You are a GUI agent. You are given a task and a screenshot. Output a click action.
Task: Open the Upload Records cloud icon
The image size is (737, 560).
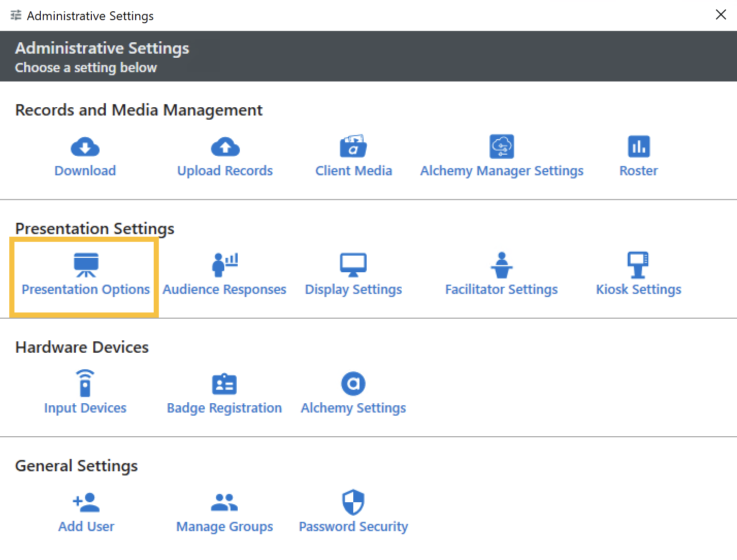(225, 147)
